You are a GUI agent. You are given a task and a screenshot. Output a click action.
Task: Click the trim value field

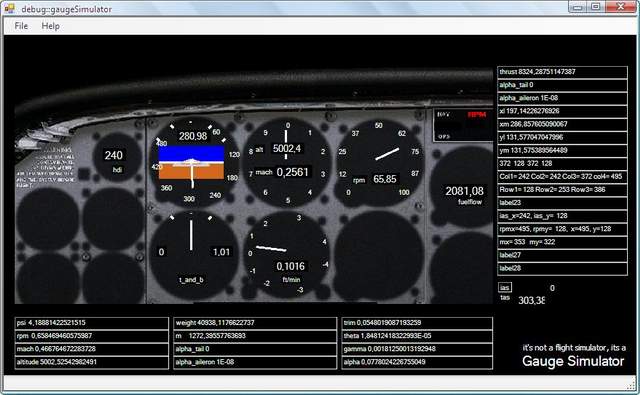(x=417, y=323)
